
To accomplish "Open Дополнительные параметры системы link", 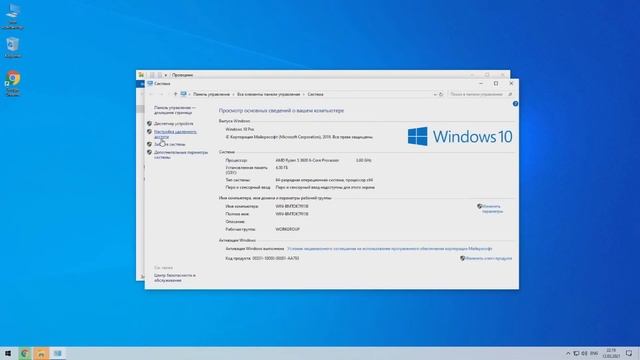I will [x=181, y=155].
